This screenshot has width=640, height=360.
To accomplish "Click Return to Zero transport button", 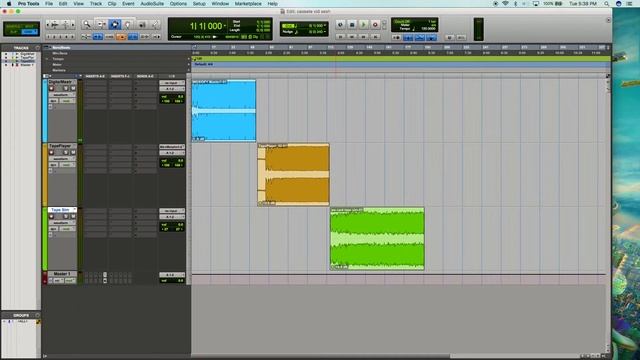I will click(x=340, y=37).
